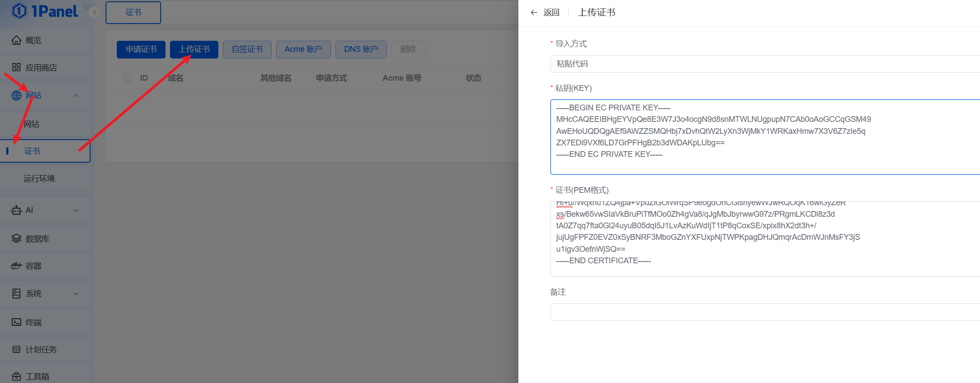Collapse the 网站 submenu chevron
This screenshot has height=383, width=980.
76,95
